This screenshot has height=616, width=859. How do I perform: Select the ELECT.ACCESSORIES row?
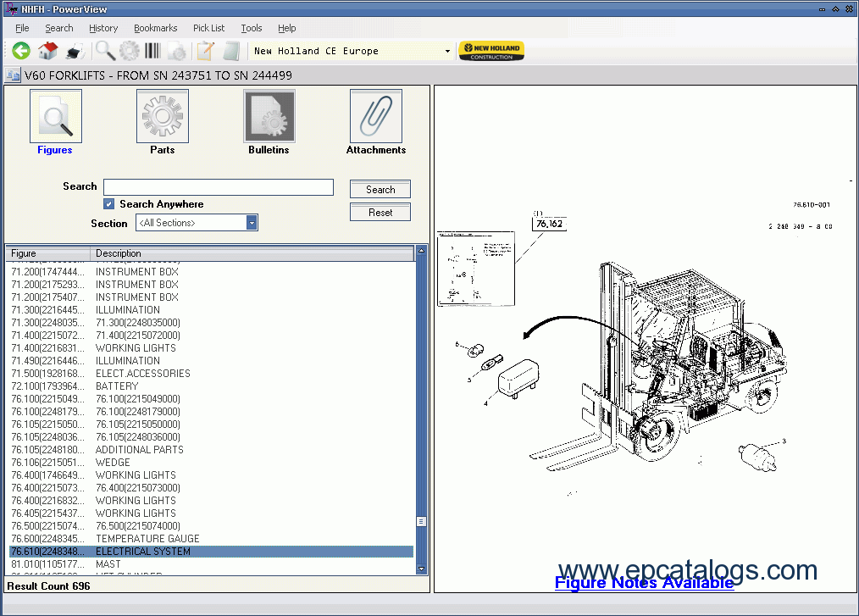(212, 374)
